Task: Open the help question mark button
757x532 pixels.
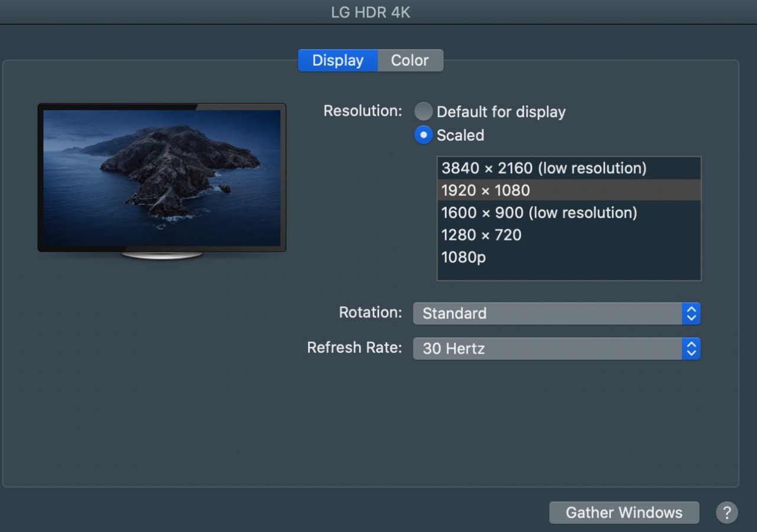Action: pyautogui.click(x=727, y=512)
